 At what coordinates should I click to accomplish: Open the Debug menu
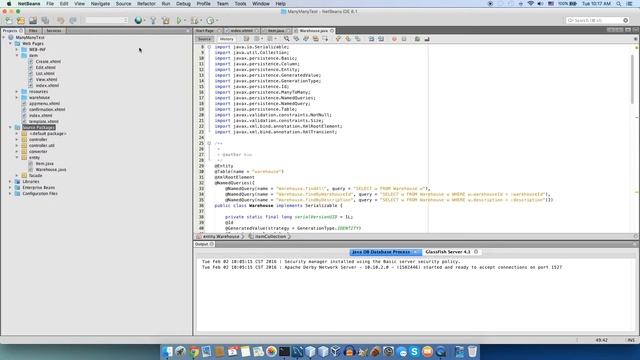(x=183, y=4)
